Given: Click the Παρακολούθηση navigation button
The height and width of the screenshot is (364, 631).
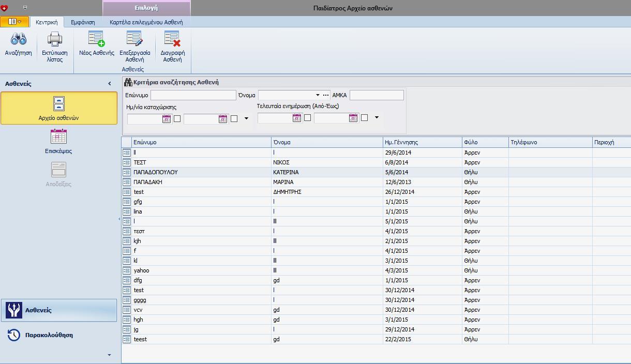Looking at the screenshot, I should pos(49,335).
